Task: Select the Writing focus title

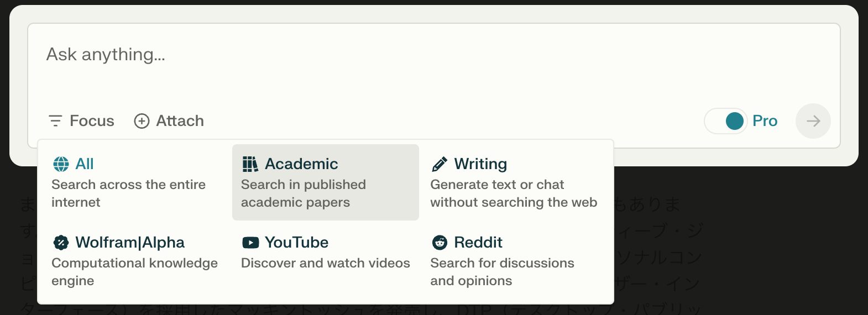Action: tap(480, 164)
